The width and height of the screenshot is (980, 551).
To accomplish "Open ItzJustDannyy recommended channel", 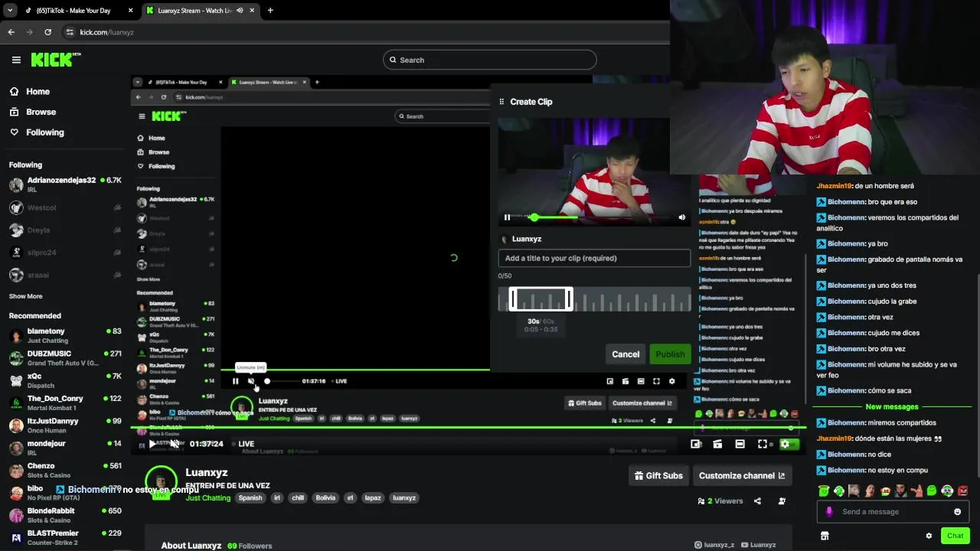I will click(65, 425).
